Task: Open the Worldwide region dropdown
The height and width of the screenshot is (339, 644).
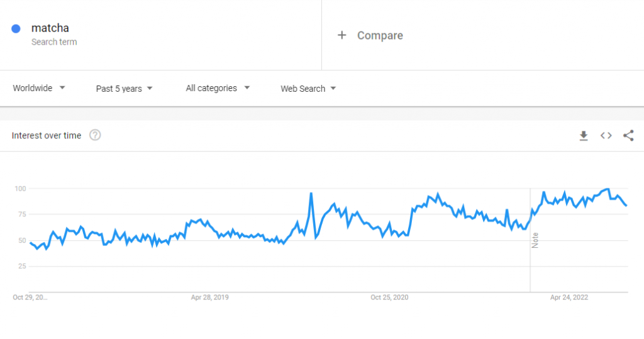Action: pyautogui.click(x=39, y=89)
